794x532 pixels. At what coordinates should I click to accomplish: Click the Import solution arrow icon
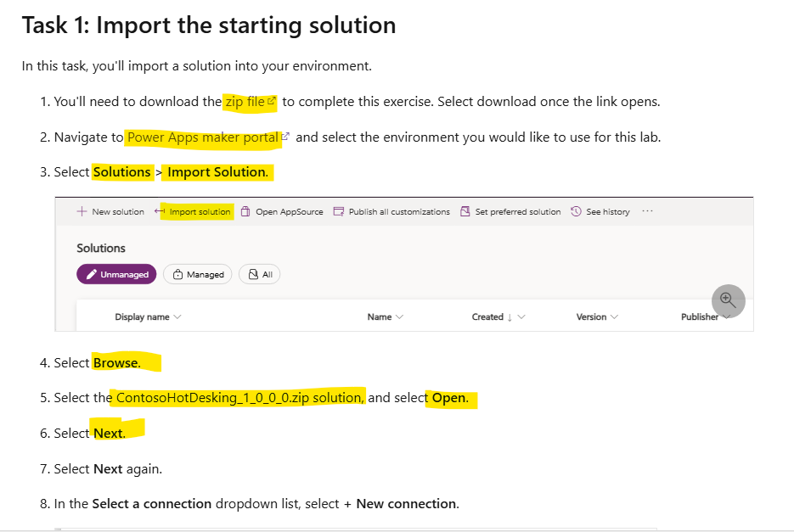point(160,211)
